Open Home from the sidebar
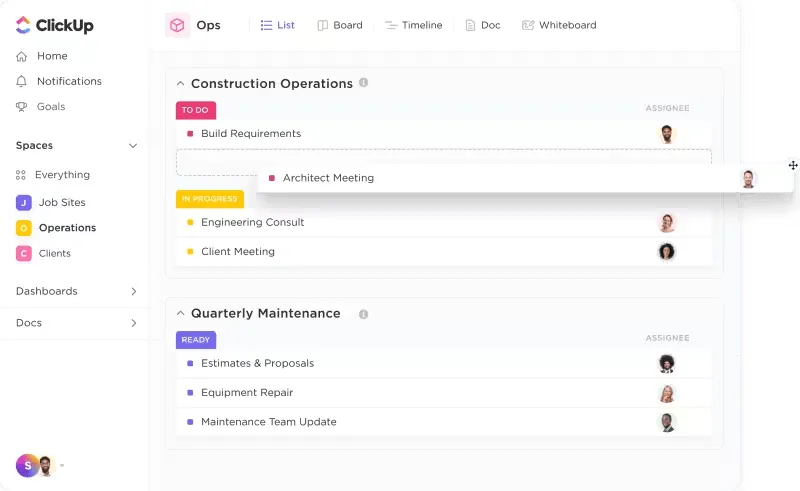The width and height of the screenshot is (800, 491). 42,56
